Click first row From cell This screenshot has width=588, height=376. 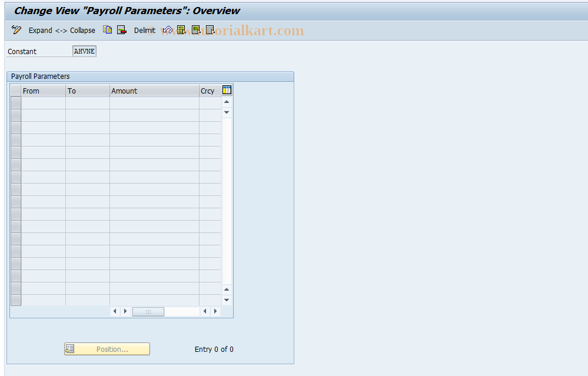tap(44, 103)
